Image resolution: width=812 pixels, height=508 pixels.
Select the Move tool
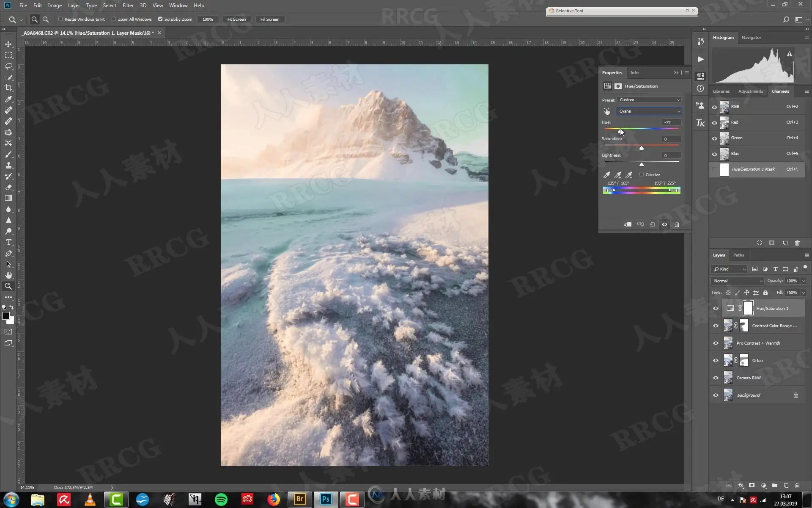click(8, 44)
